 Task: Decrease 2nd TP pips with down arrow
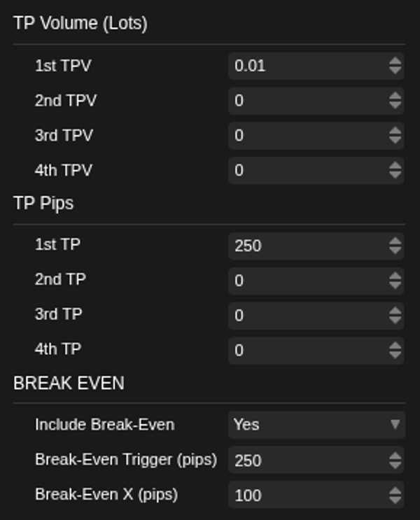click(x=395, y=286)
